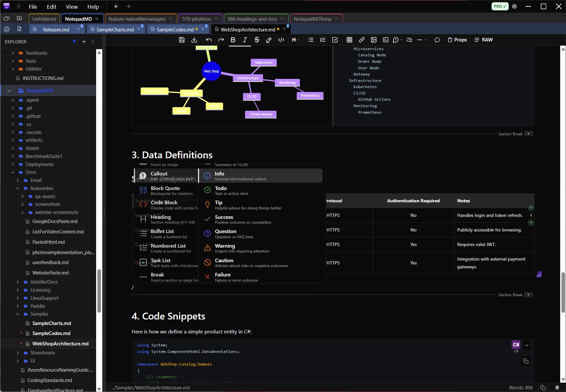Insert a bullet list from toolbar
The height and width of the screenshot is (392, 566).
tap(311, 40)
